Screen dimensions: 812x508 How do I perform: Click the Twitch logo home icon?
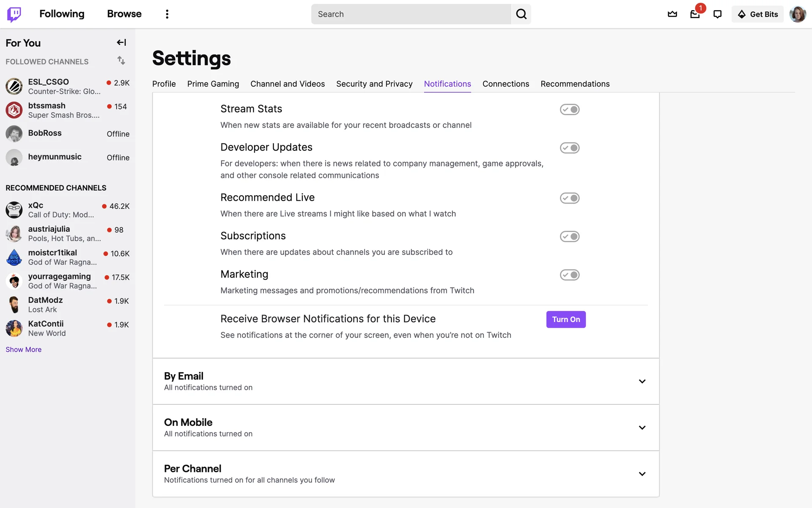pos(14,14)
